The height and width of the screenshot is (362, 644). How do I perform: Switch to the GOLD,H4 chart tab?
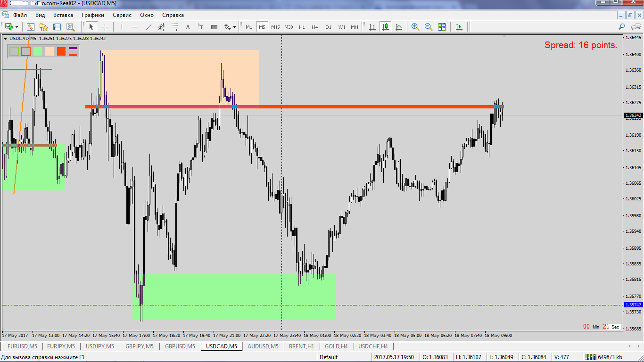point(336,346)
